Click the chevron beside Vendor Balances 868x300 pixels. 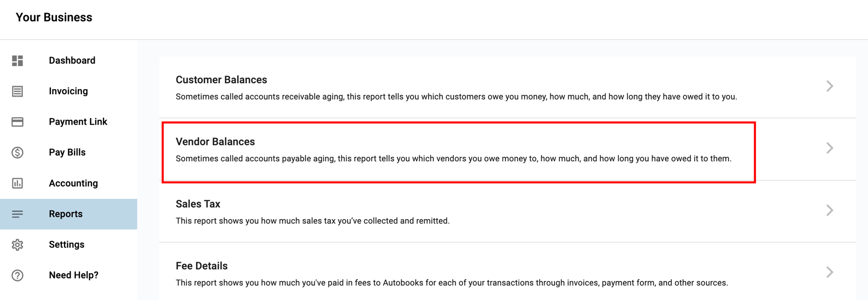[x=829, y=148]
